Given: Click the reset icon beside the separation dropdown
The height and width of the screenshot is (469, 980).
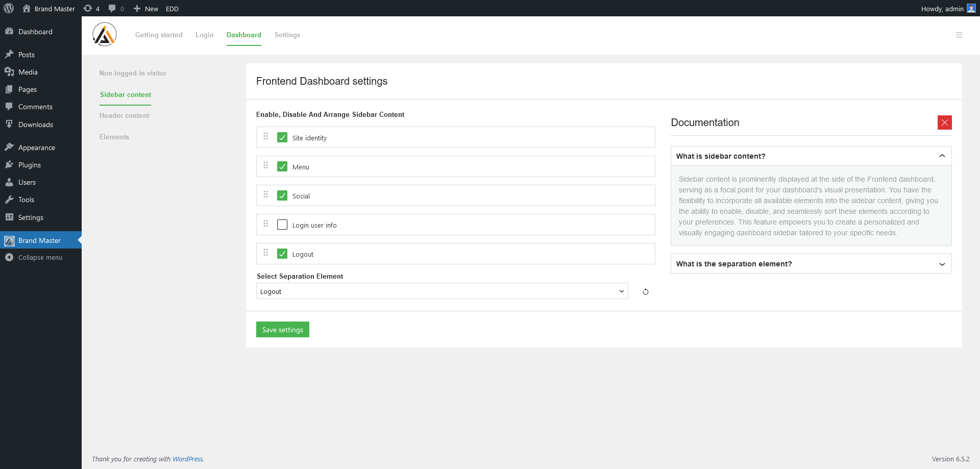Looking at the screenshot, I should pos(645,291).
